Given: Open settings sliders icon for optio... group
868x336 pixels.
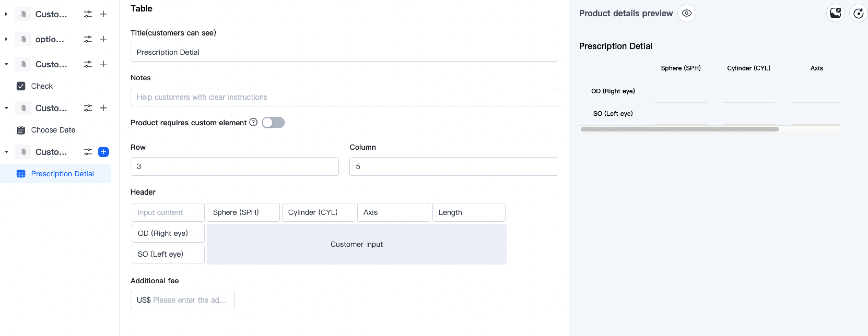Looking at the screenshot, I should coord(87,39).
